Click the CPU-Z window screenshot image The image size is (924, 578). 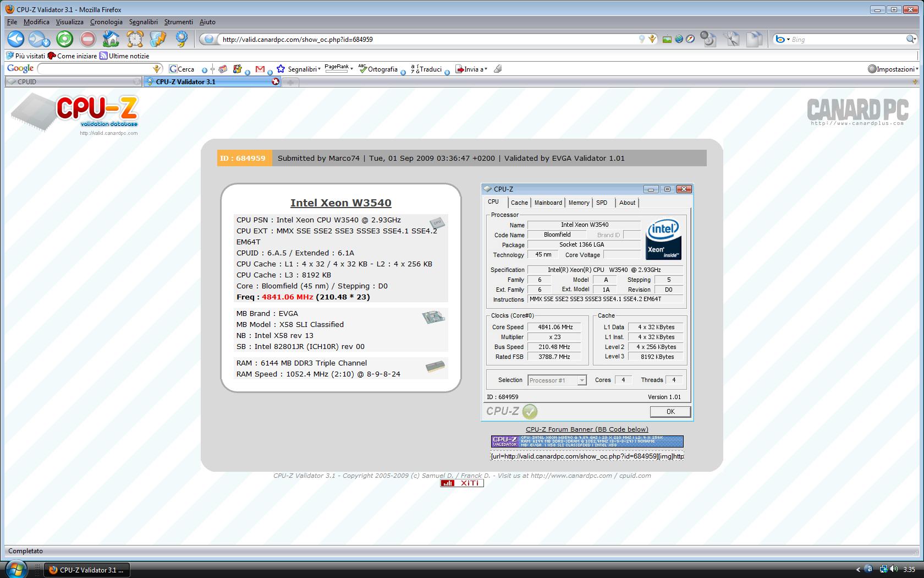[587, 302]
